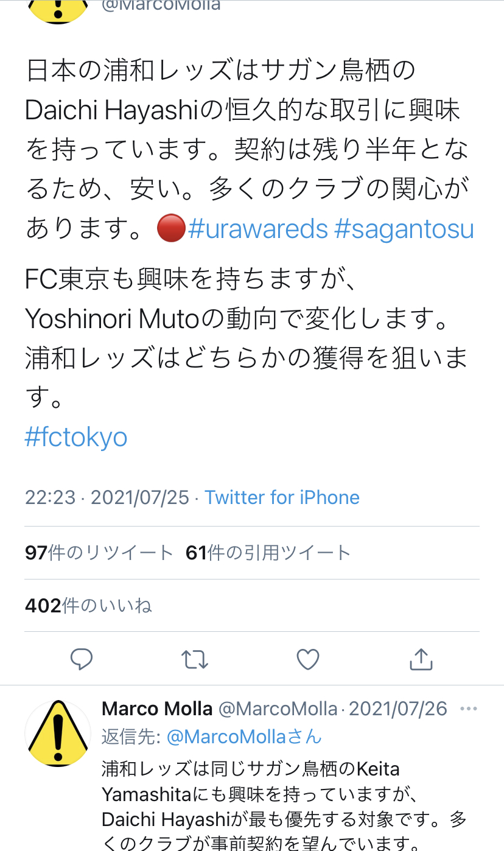
Task: Like the tweet with heart icon
Action: pyautogui.click(x=308, y=659)
